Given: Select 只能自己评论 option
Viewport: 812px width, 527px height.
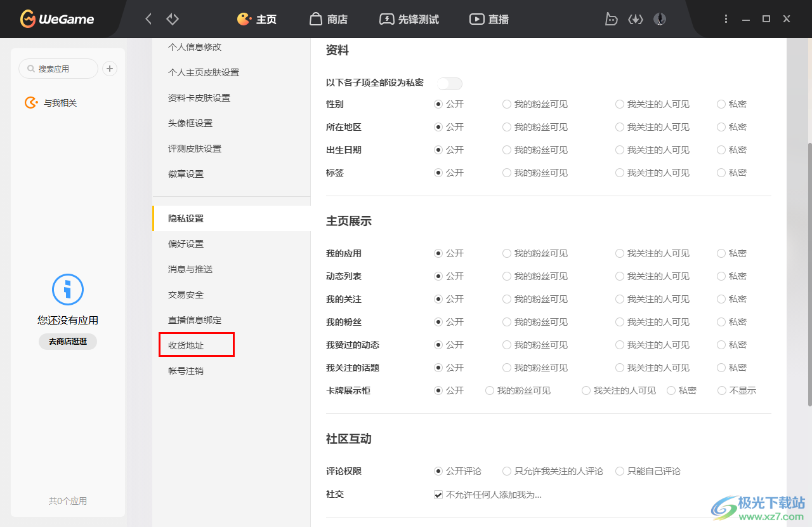Looking at the screenshot, I should coord(620,471).
